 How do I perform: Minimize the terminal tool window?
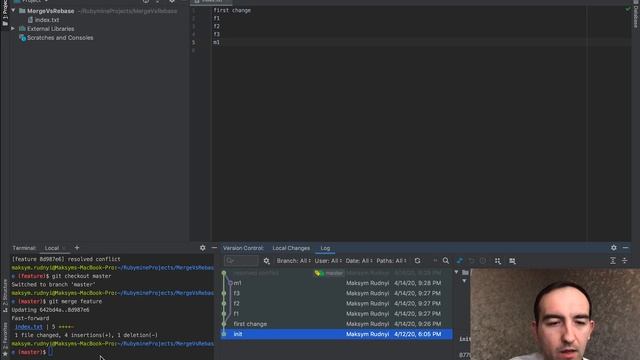(214, 248)
